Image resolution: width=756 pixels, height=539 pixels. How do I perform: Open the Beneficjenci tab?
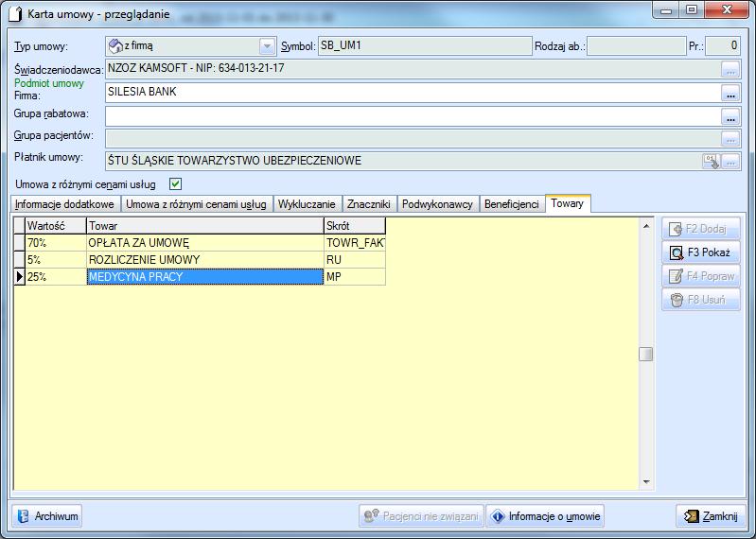pos(512,204)
